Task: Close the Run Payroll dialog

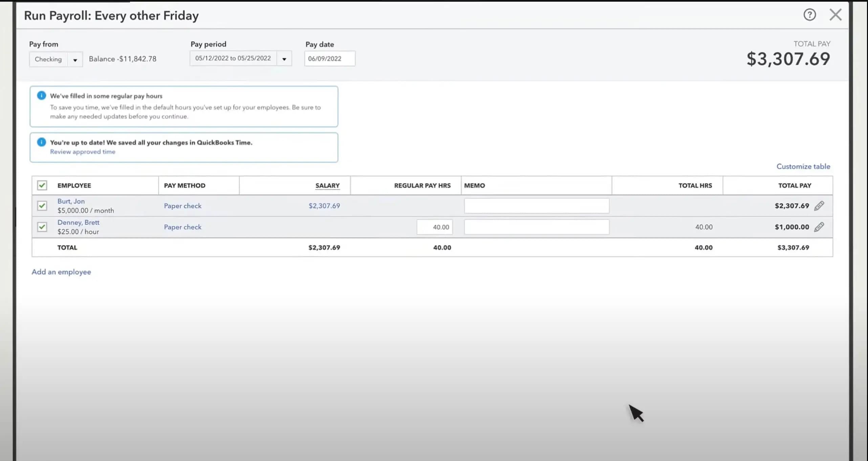Action: click(836, 15)
